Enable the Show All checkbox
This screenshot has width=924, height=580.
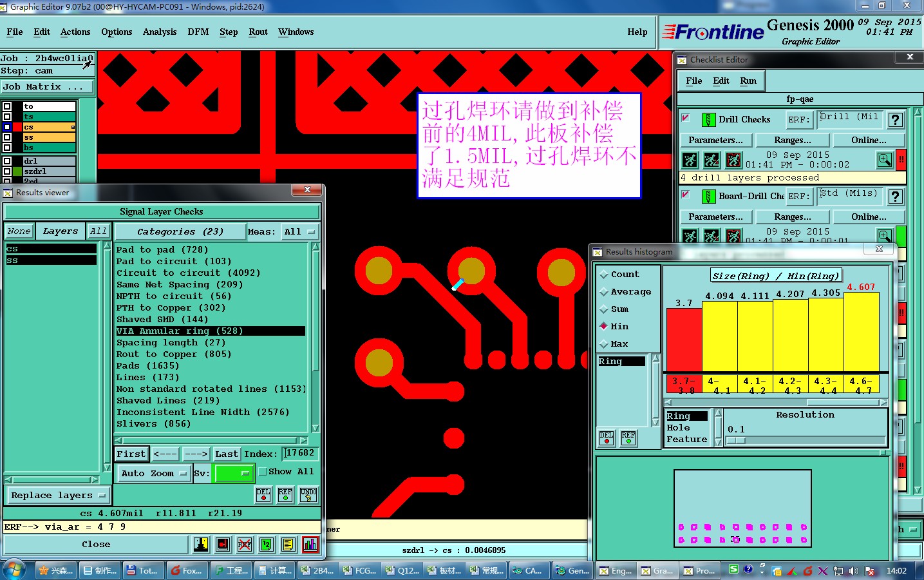(262, 472)
